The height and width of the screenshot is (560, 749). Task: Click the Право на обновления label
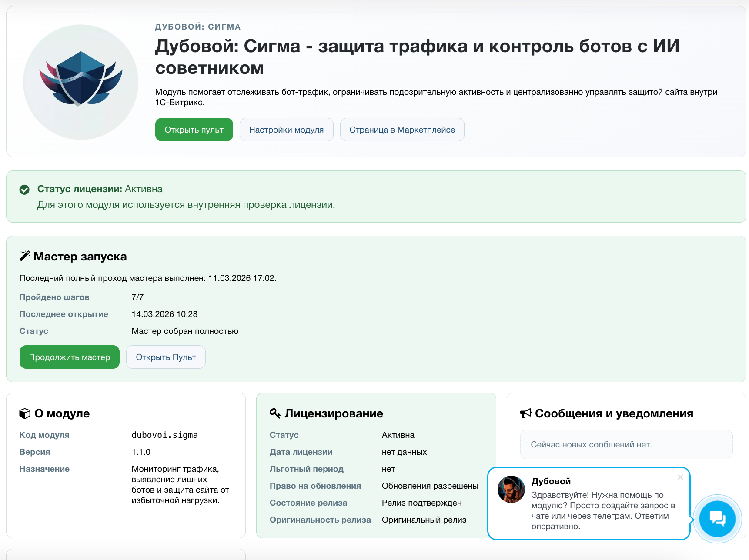click(x=315, y=486)
